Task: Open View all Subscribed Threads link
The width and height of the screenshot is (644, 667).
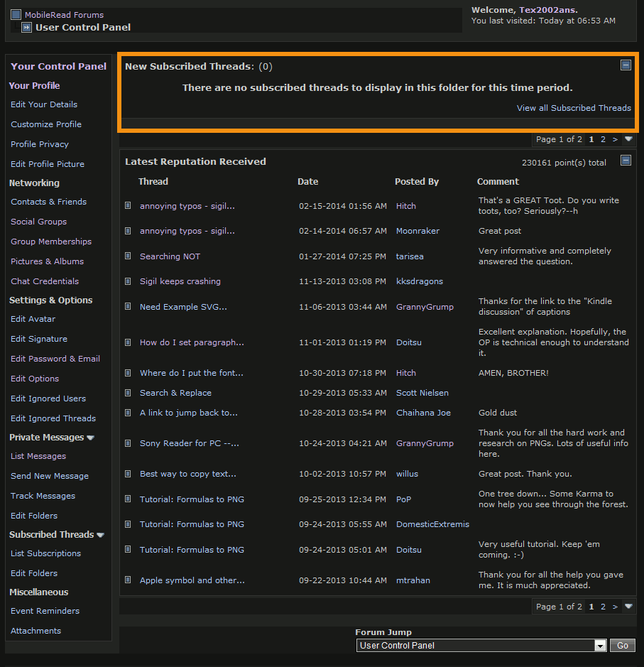Action: tap(574, 108)
